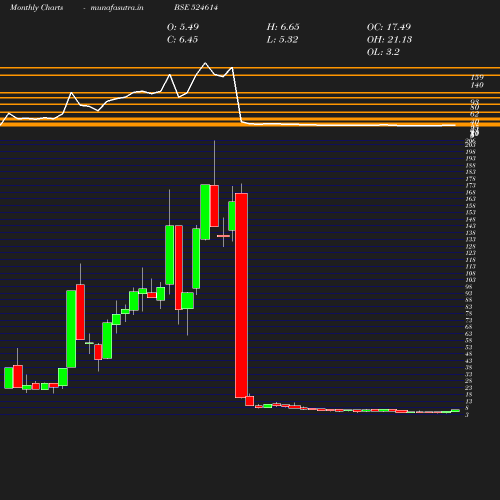Click the '168' price axis label
The width and height of the screenshot is (500, 500).
tap(470, 192)
